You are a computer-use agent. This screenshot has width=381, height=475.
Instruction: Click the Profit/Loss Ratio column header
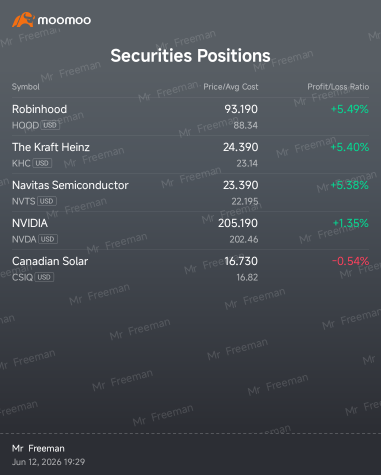pyautogui.click(x=338, y=87)
